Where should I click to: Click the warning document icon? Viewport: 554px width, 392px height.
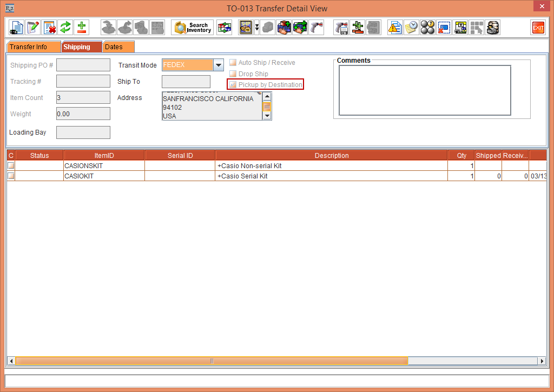click(x=395, y=28)
